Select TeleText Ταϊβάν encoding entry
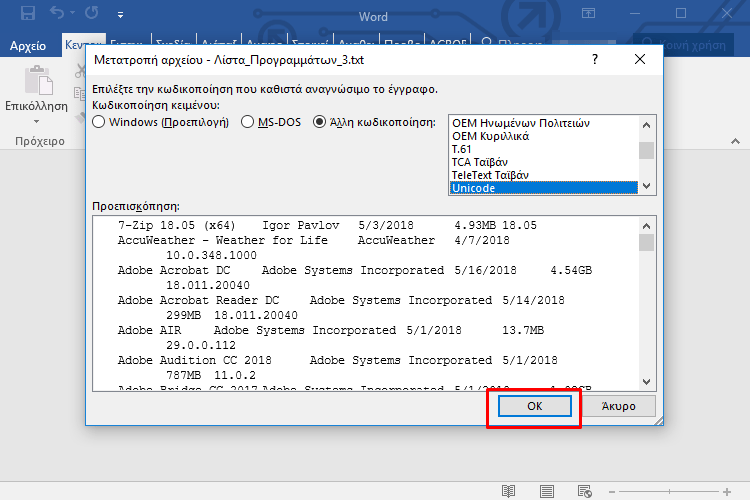The width and height of the screenshot is (750, 500). 543,175
